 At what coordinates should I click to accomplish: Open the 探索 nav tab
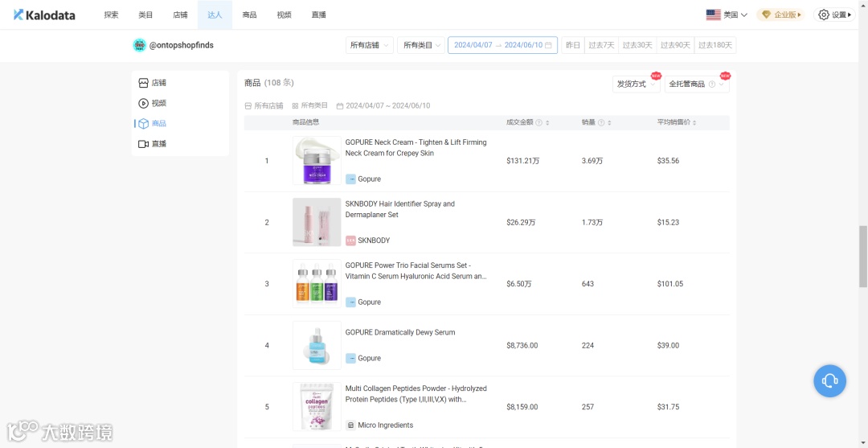111,15
